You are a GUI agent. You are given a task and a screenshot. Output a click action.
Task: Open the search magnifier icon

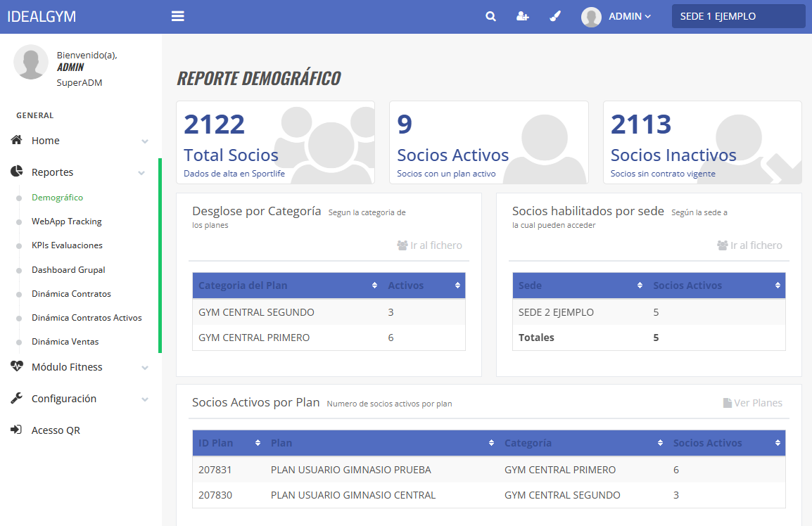pos(491,17)
